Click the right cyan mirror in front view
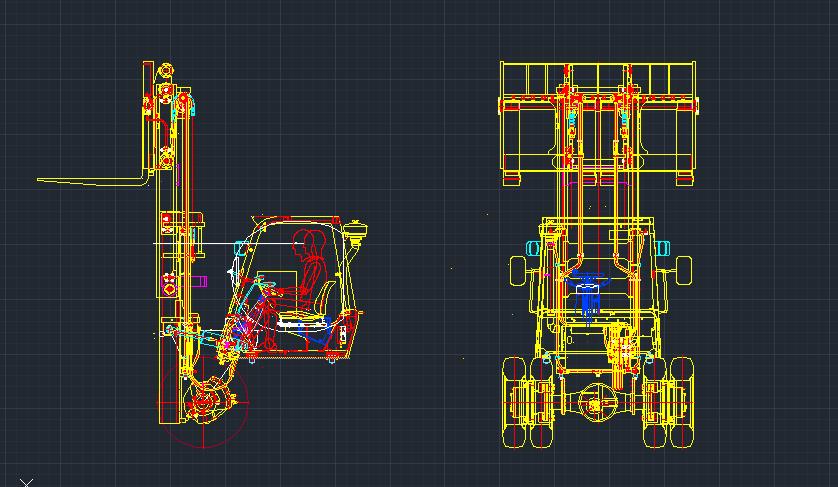 [x=663, y=248]
